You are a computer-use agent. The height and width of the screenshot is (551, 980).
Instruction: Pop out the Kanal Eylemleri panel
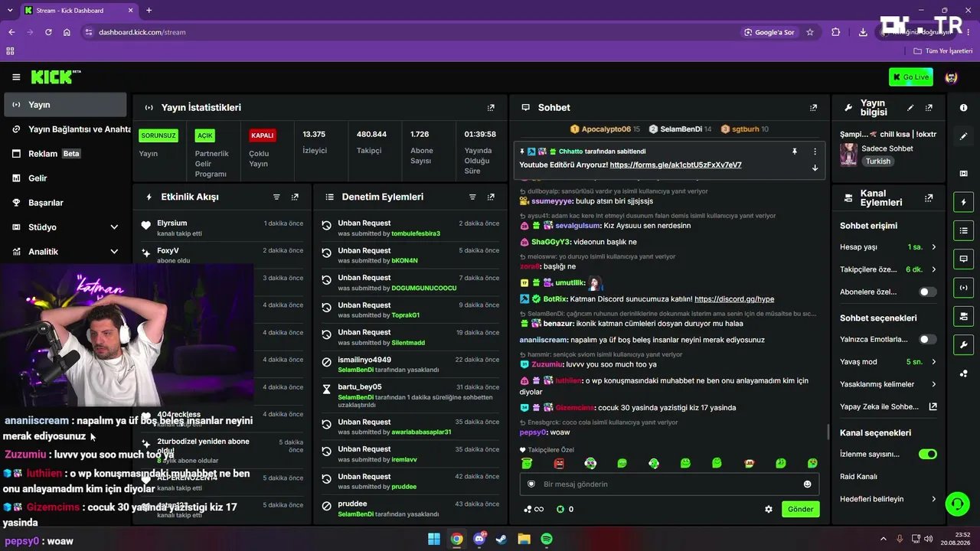click(929, 197)
